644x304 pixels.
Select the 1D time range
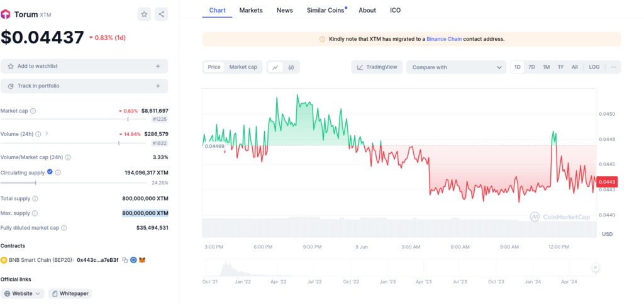click(518, 67)
